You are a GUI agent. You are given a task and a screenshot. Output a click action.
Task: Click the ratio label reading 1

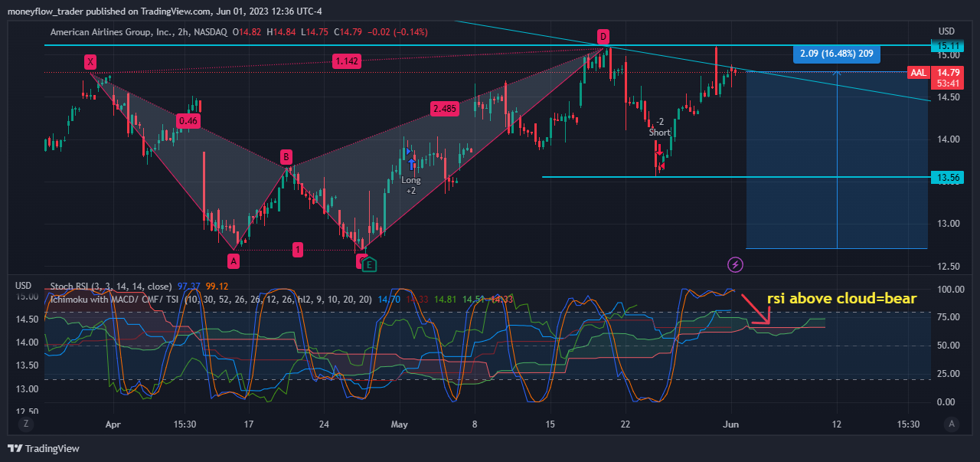[x=298, y=249]
